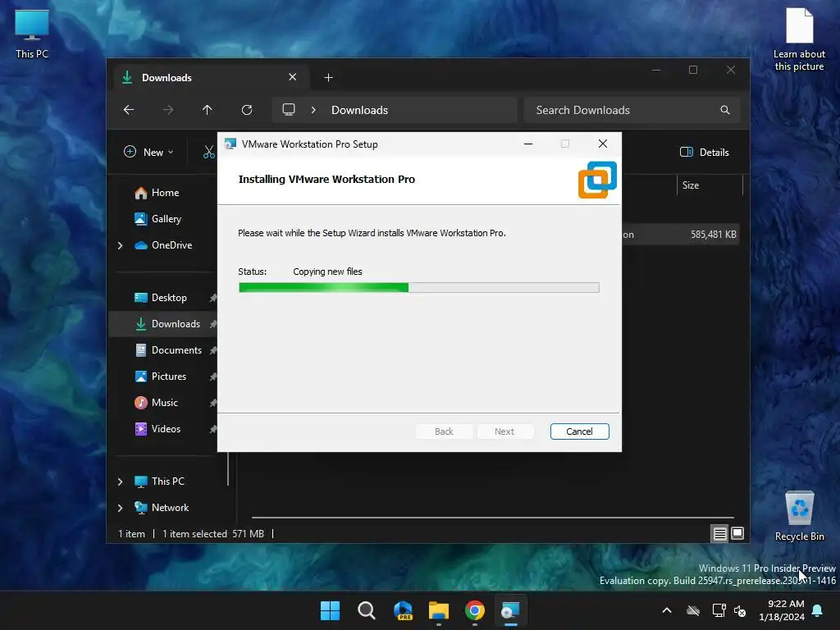Go back in File Explorer navigation
This screenshot has width=840, height=630.
point(129,110)
